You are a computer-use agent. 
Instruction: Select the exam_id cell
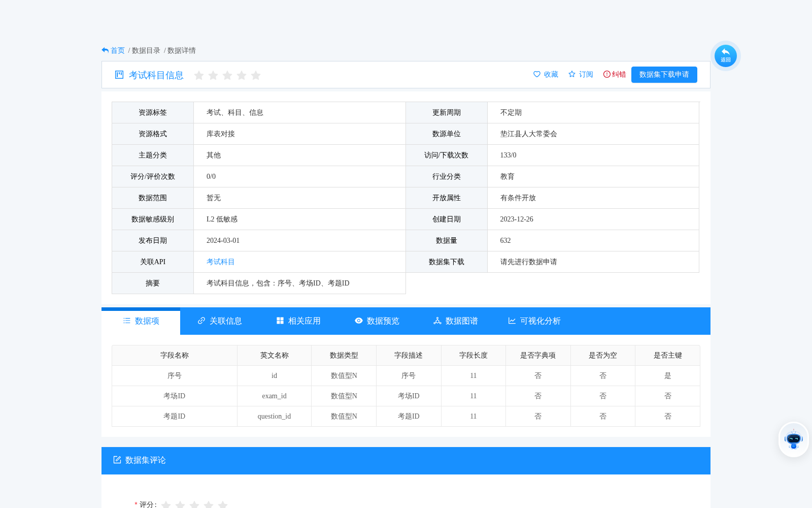tap(275, 396)
